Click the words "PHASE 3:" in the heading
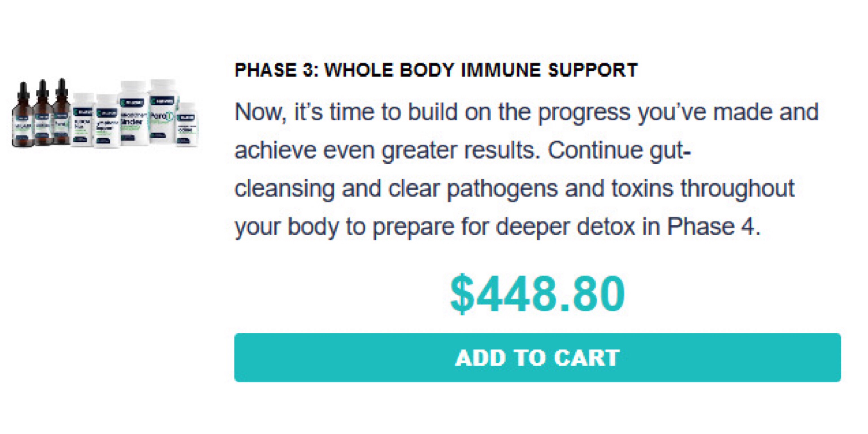The image size is (868, 434). click(x=277, y=70)
